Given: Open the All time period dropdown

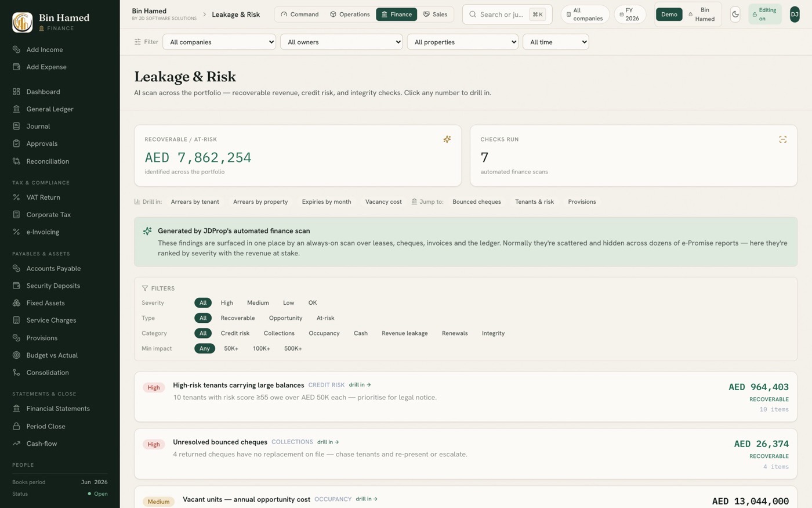Looking at the screenshot, I should (x=556, y=42).
